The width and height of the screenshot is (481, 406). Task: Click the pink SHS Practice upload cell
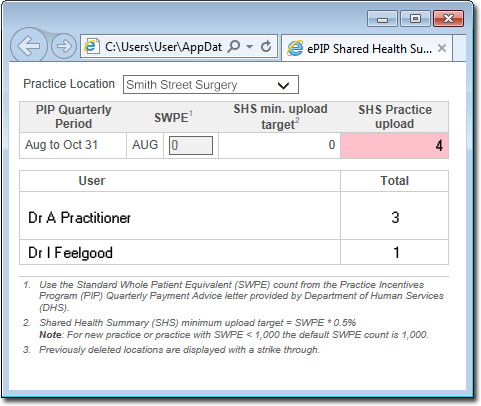tap(394, 145)
